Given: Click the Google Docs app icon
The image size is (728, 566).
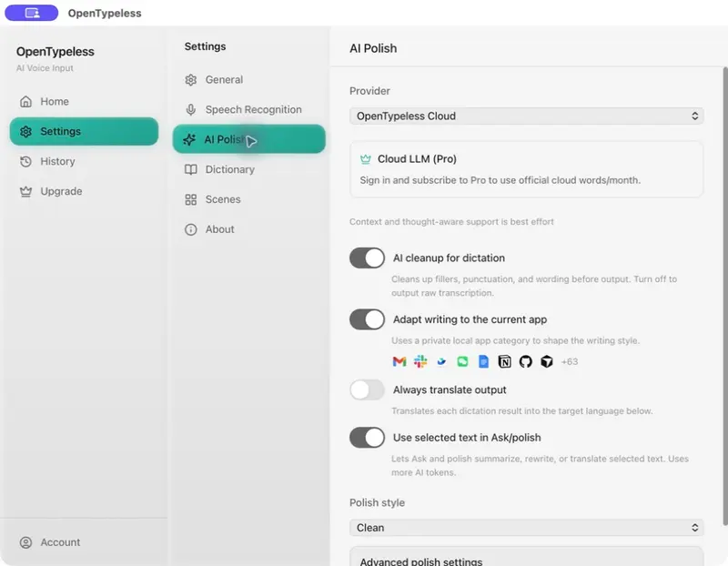Looking at the screenshot, I should pyautogui.click(x=483, y=361).
